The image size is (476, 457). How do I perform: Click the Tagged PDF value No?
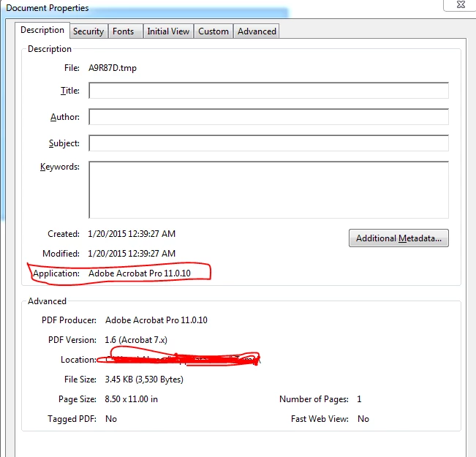click(111, 419)
